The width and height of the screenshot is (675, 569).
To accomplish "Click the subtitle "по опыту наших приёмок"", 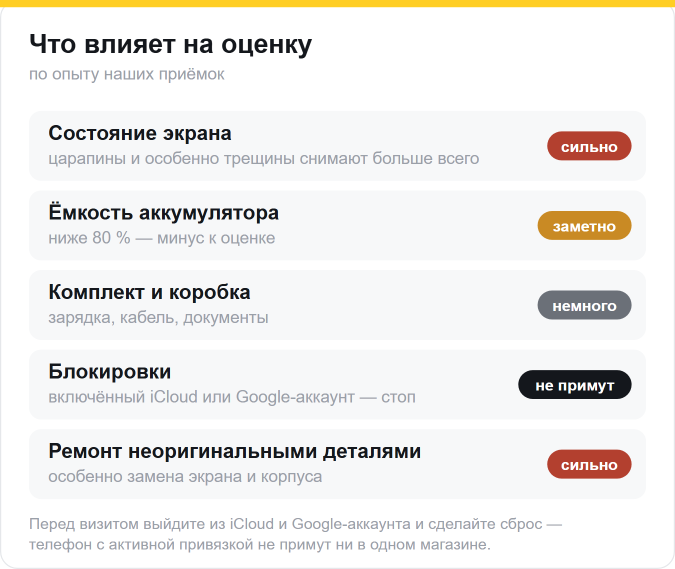I will [x=127, y=74].
